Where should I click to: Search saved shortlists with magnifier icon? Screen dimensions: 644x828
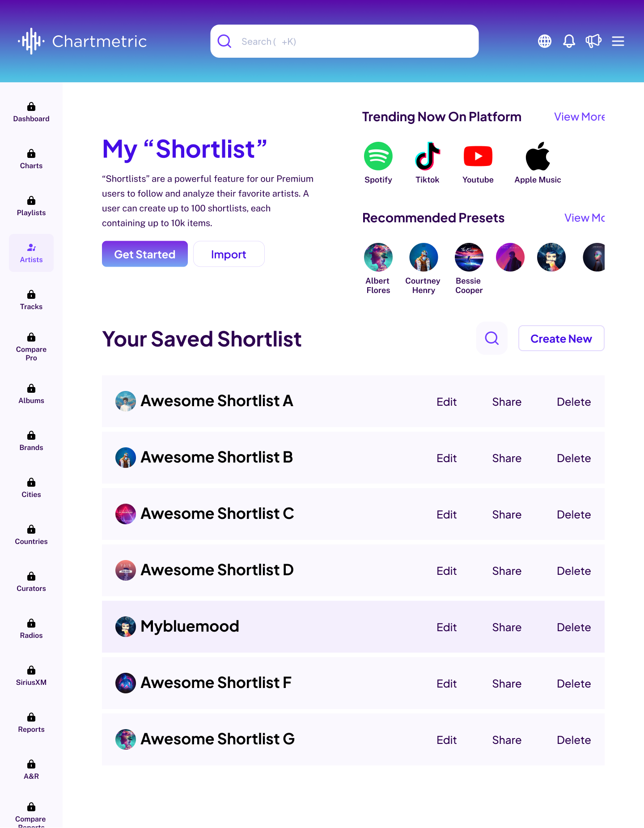(492, 338)
